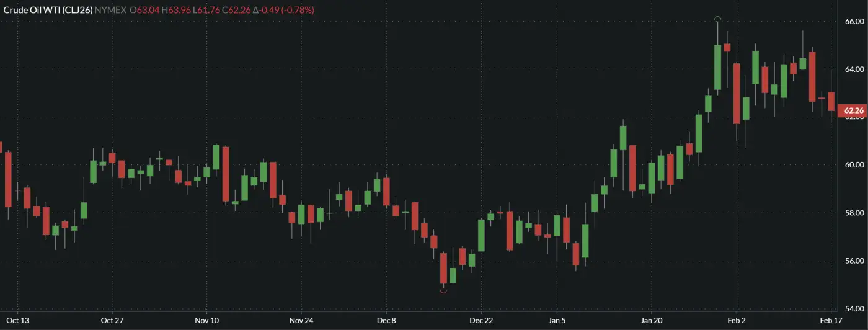Click the 60.00 price axis label
Image resolution: width=868 pixels, height=330 pixels.
click(x=854, y=165)
